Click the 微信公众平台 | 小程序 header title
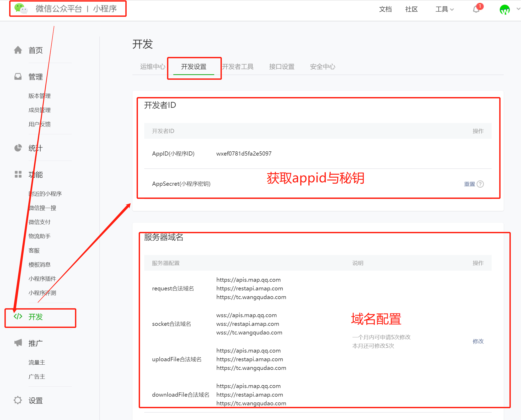Viewport: 521px width, 420px height. coord(76,9)
